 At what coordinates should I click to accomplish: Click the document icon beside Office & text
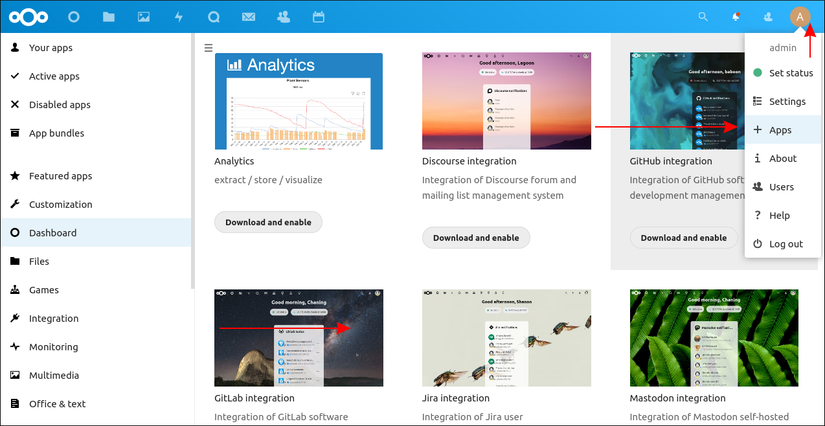point(15,404)
